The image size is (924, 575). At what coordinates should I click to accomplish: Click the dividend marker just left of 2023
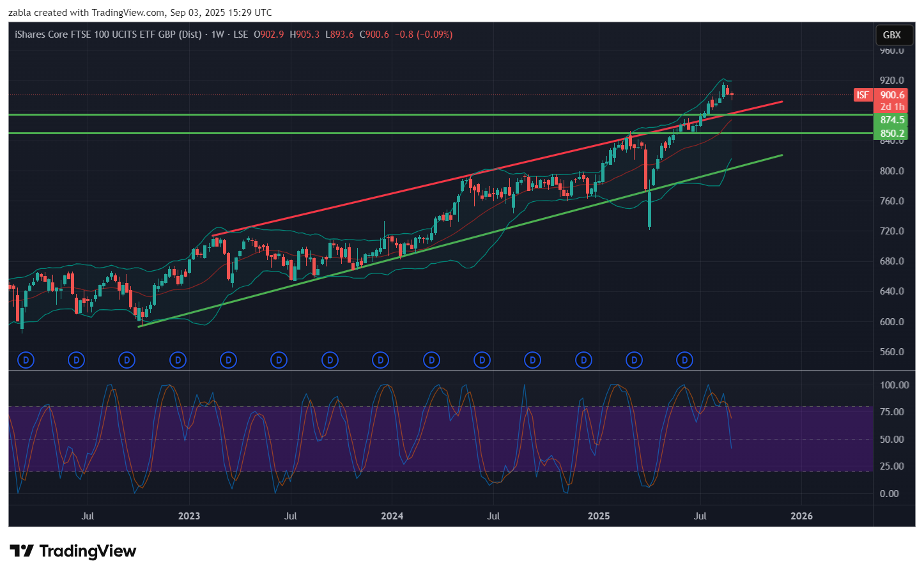[178, 360]
